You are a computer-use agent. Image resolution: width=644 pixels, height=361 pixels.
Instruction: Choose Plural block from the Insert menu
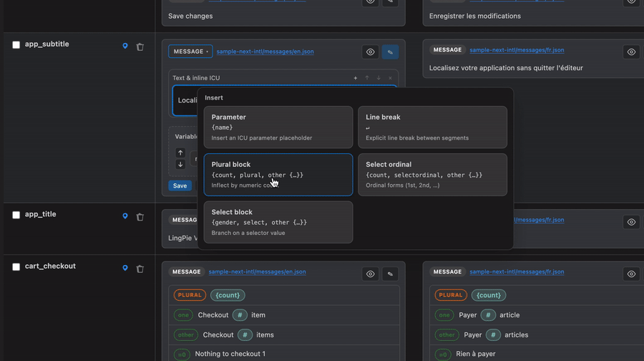click(x=278, y=175)
